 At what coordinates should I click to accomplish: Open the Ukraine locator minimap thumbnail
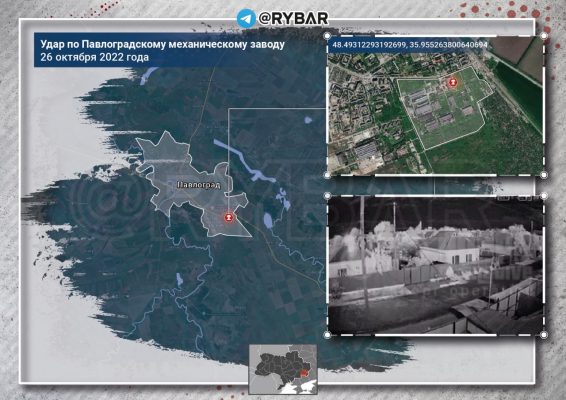283,369
